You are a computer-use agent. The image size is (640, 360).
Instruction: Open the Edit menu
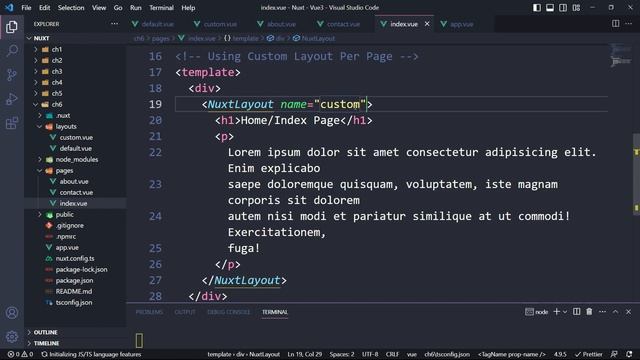pos(44,8)
